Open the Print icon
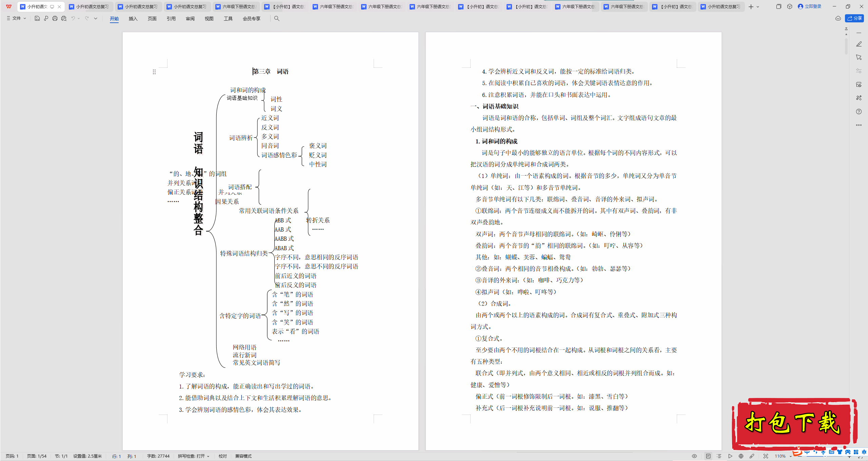This screenshot has height=461, width=868. tap(55, 18)
